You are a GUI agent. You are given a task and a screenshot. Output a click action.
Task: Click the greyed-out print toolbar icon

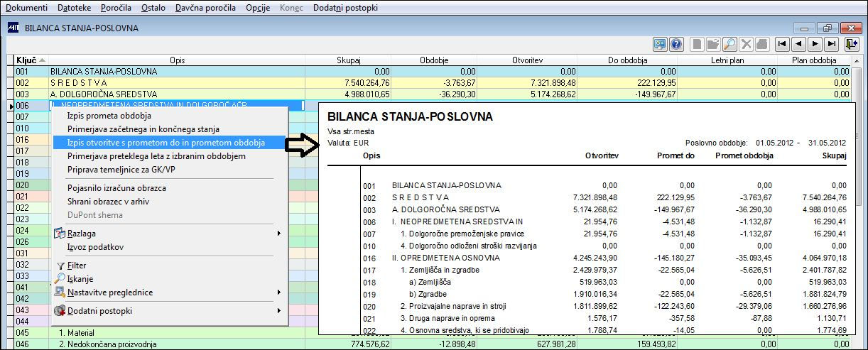761,44
